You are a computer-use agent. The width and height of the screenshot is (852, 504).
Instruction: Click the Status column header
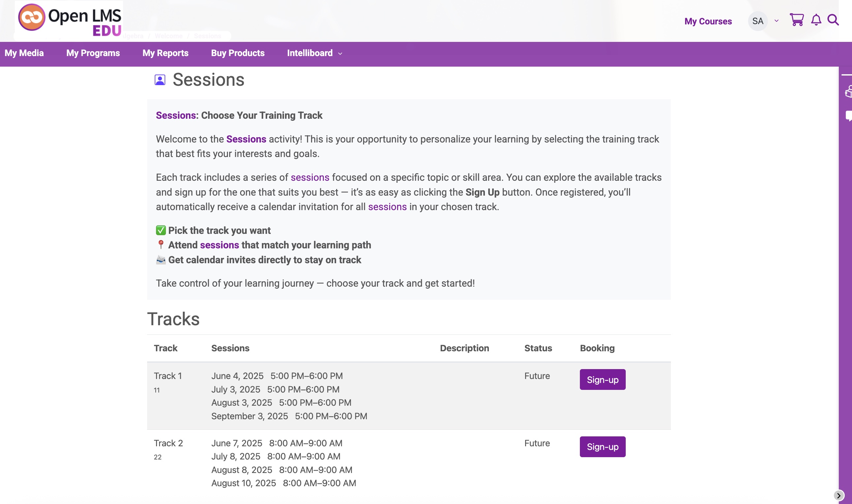(x=538, y=348)
